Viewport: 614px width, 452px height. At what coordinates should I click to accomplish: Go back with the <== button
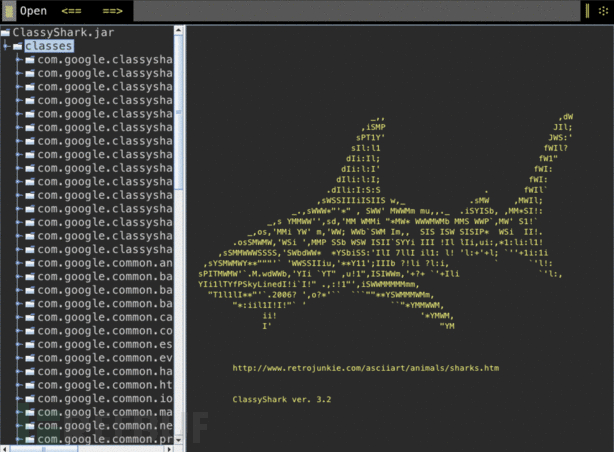pyautogui.click(x=71, y=11)
